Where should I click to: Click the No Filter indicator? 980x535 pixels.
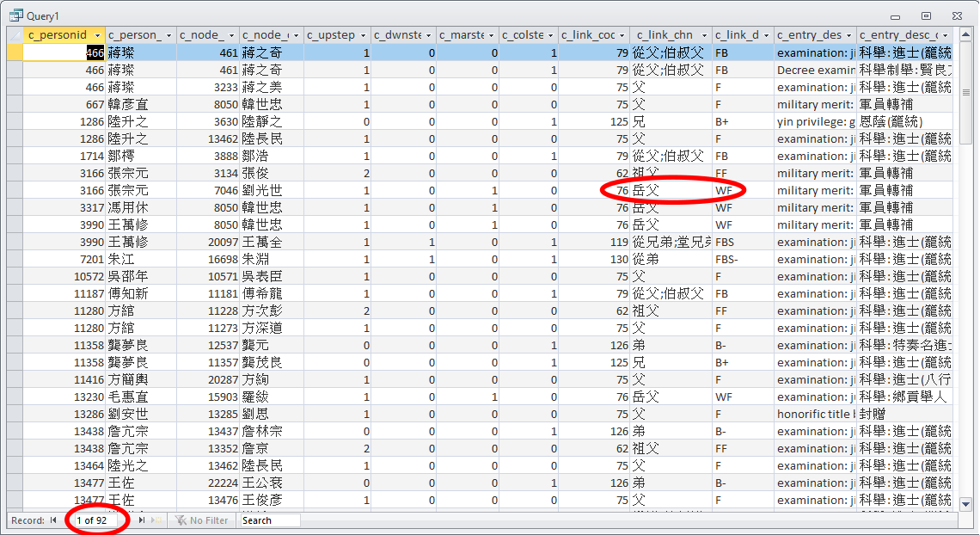coord(202,520)
